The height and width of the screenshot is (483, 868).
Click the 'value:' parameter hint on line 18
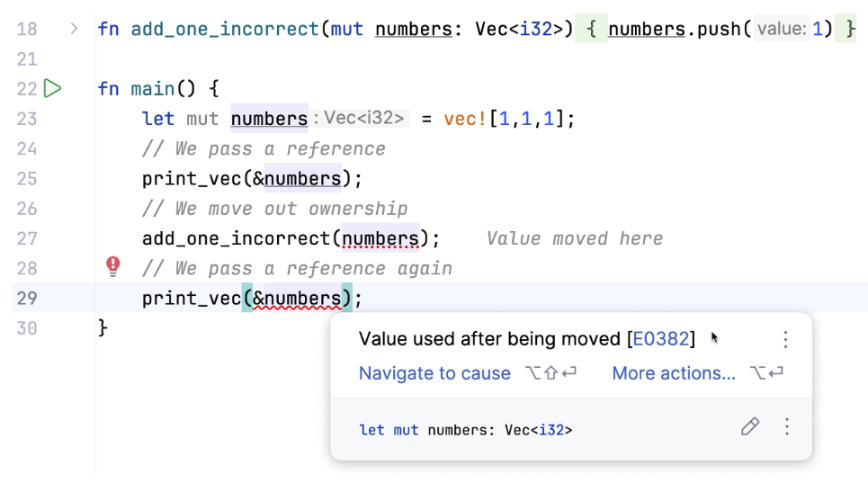coord(781,30)
